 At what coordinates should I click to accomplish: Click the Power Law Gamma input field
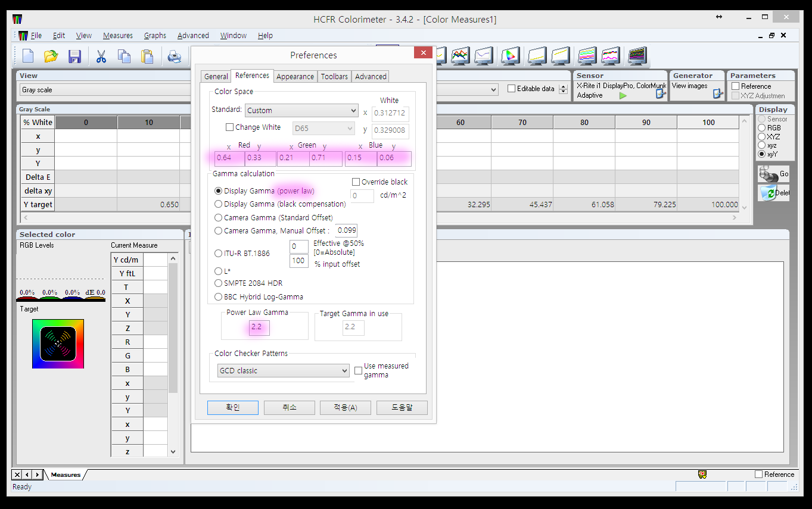259,327
